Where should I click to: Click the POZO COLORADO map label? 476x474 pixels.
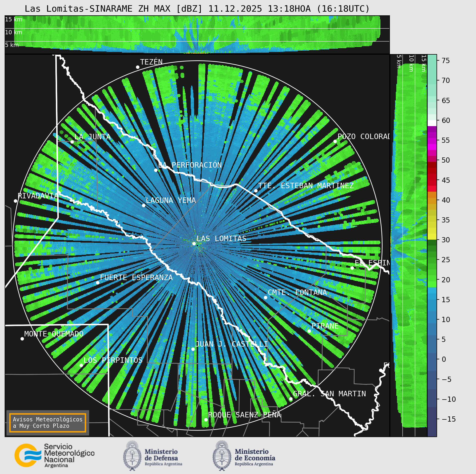point(364,137)
